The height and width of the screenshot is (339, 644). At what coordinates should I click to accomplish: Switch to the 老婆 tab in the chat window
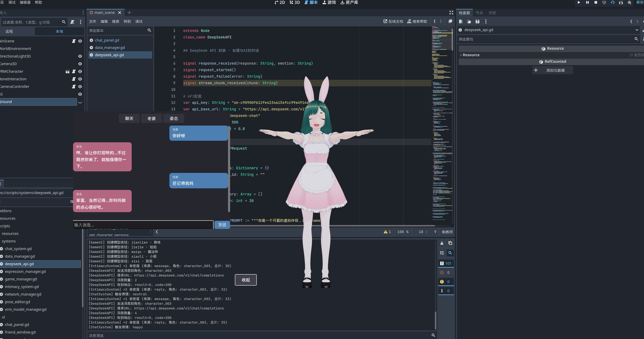coord(151,118)
